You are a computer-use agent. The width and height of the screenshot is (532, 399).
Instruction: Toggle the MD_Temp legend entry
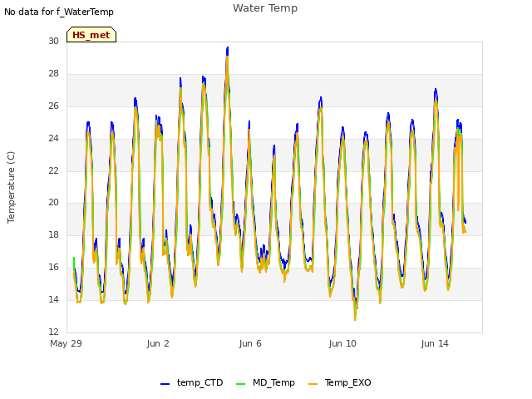tap(265, 382)
